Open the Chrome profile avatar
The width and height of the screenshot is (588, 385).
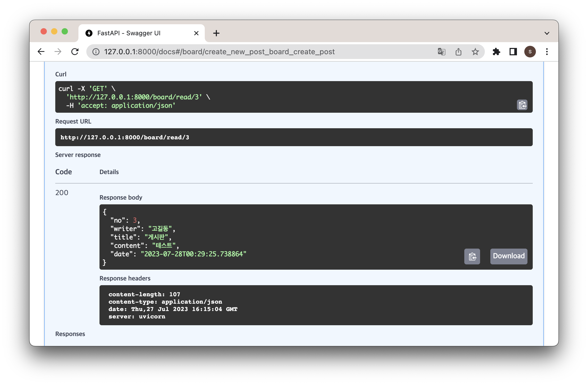(x=530, y=52)
